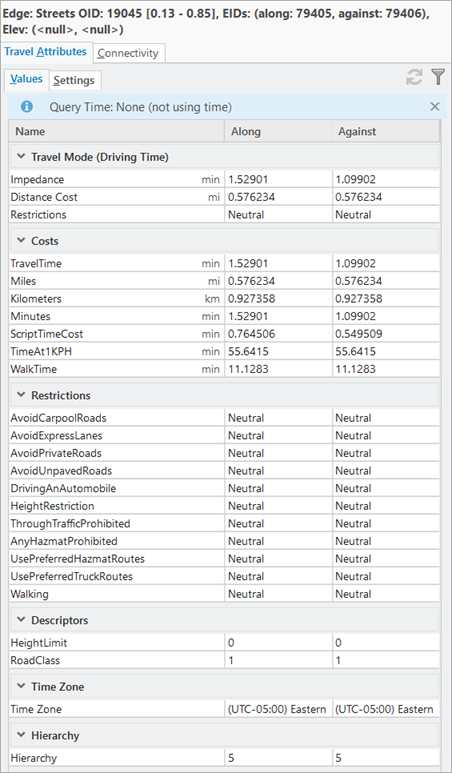Collapse the Descriptors section
The width and height of the screenshot is (452, 773).
[21, 620]
